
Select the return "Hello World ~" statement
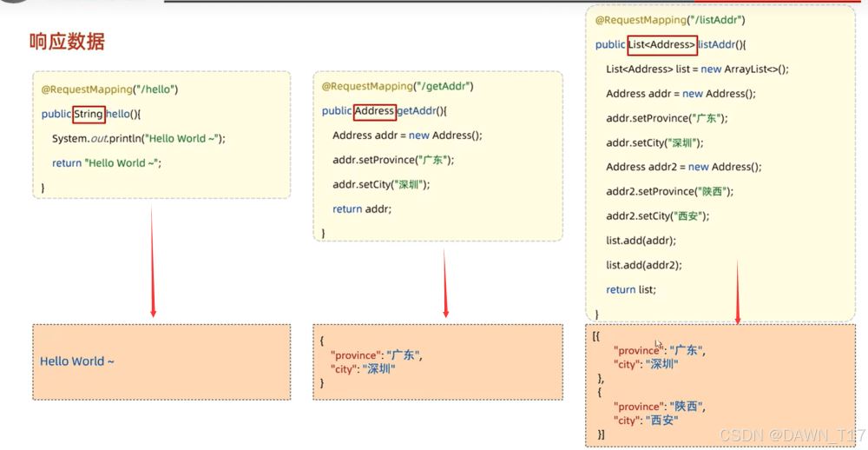click(106, 163)
